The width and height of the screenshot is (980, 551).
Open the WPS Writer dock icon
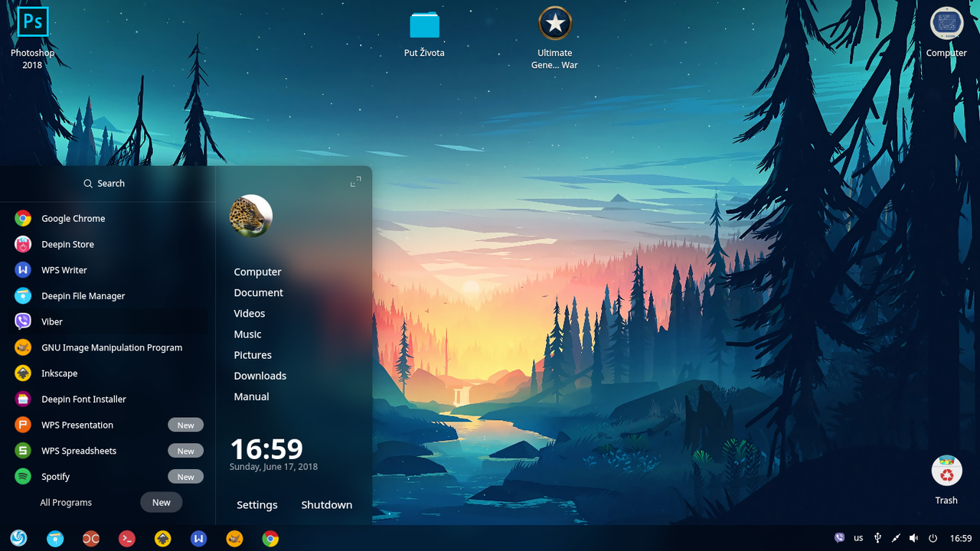click(x=198, y=538)
